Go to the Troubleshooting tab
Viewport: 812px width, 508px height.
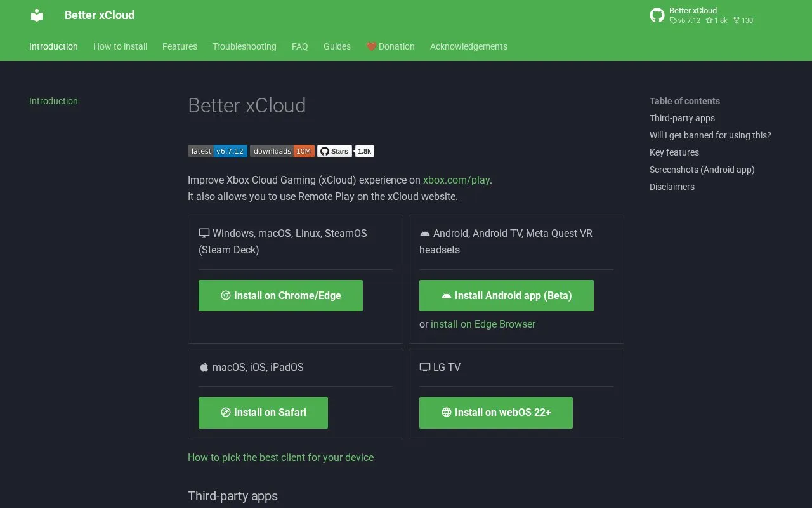pos(244,46)
